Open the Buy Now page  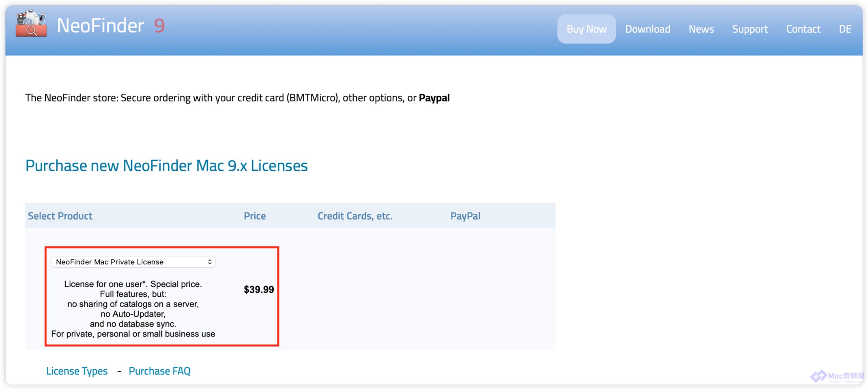pos(586,29)
